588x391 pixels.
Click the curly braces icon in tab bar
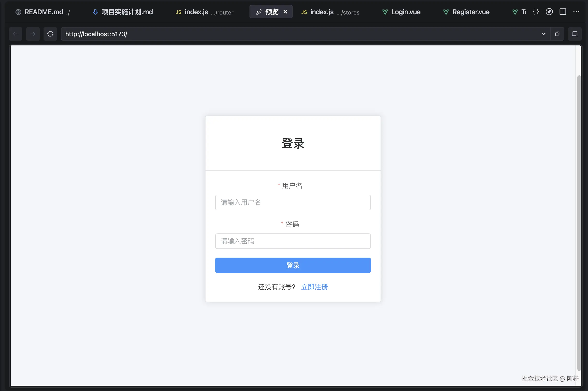coord(536,12)
